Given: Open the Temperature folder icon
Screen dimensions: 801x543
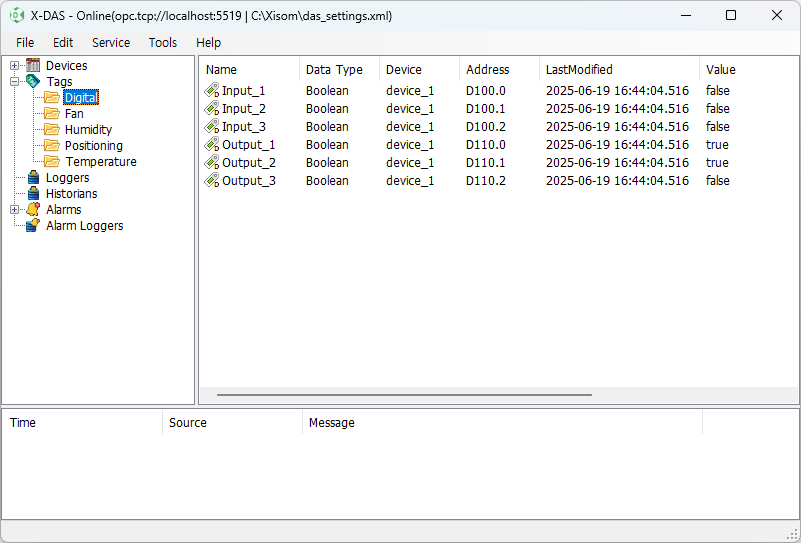Looking at the screenshot, I should (x=52, y=162).
